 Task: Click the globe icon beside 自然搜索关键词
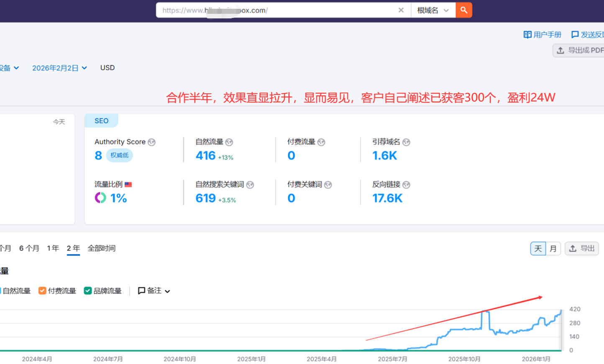click(x=250, y=185)
